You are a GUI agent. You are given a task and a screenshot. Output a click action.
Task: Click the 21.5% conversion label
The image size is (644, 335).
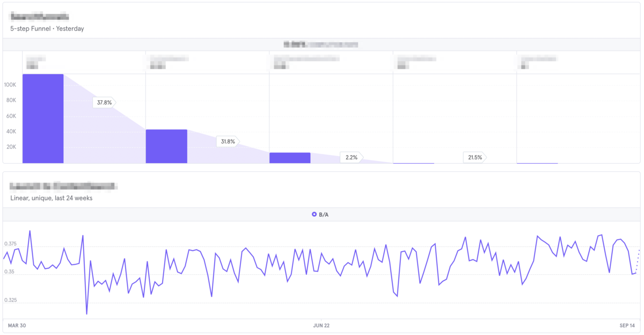coord(475,157)
